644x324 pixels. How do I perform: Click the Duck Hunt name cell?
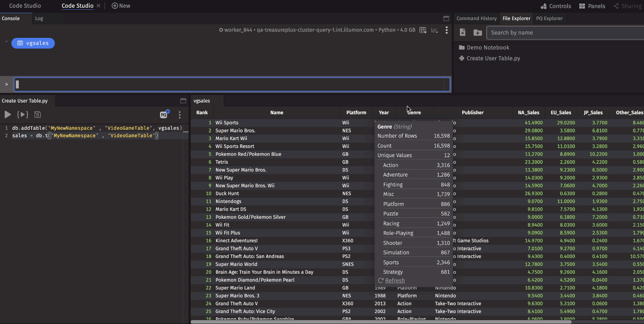pos(277,193)
